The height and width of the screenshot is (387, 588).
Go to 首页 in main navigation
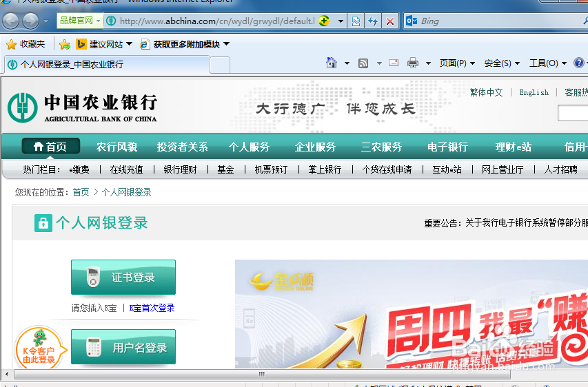click(x=50, y=147)
